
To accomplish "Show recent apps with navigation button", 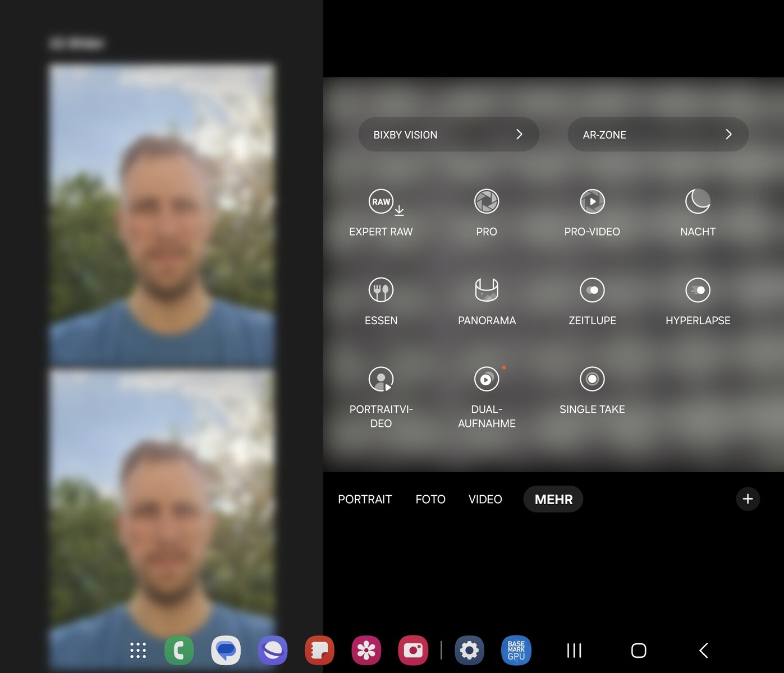I will [574, 651].
